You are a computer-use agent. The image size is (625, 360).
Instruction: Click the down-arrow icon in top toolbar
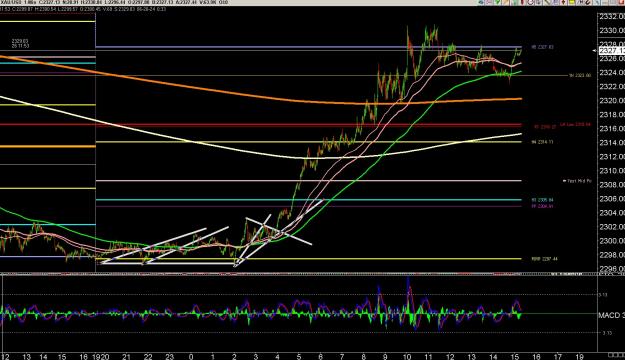coord(563,2)
